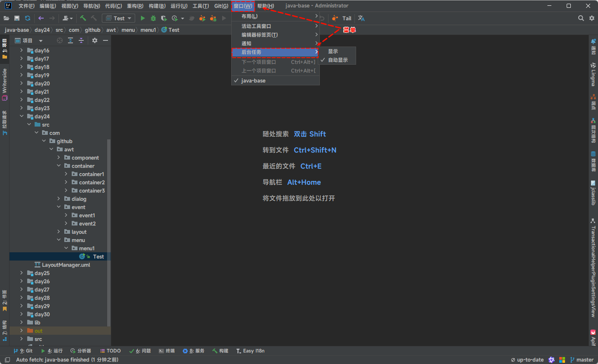Screen dimensions: 598x364
Task: Click the green Run button in toolbar
Action: coord(143,18)
